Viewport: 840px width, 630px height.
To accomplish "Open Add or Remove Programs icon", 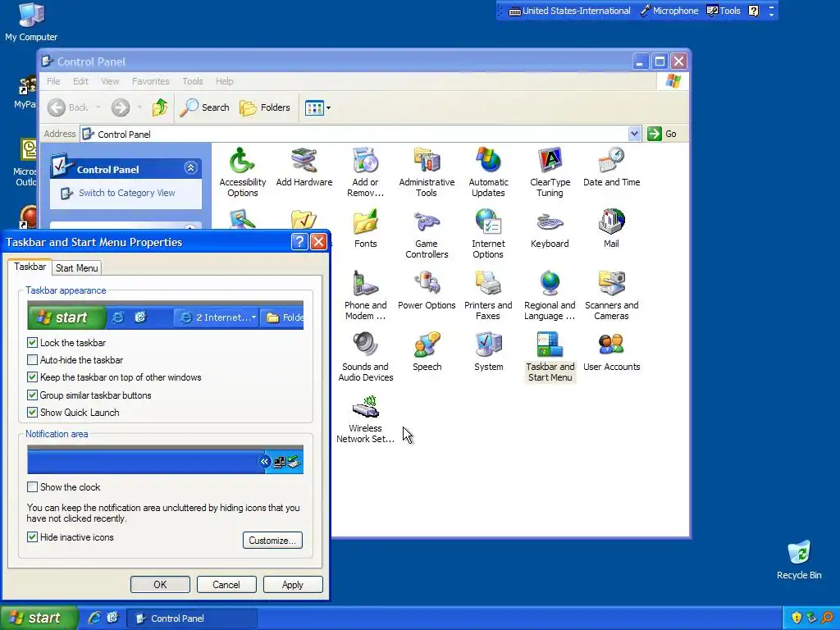I will (365, 171).
